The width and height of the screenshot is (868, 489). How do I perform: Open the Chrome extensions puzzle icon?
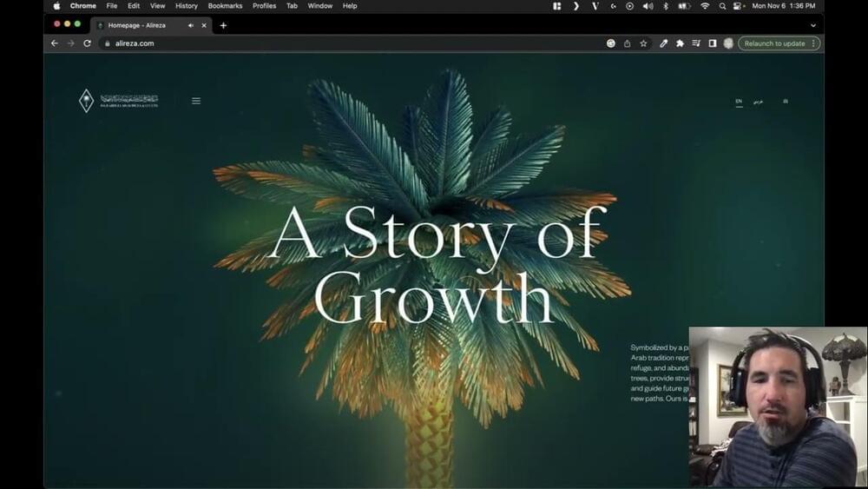680,43
